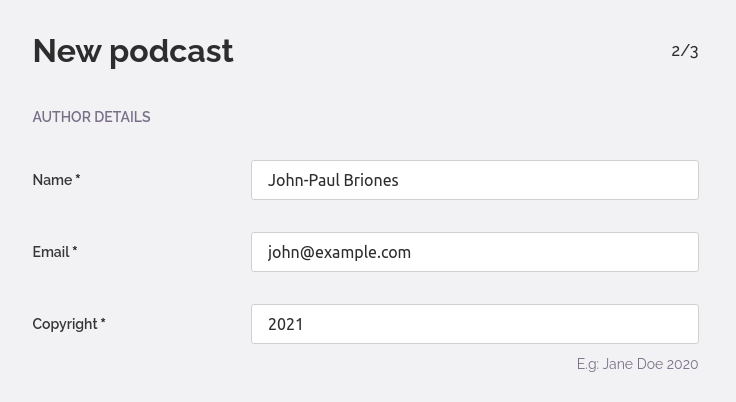
Task: Place cursor on "john@example.com" text
Action: [339, 252]
